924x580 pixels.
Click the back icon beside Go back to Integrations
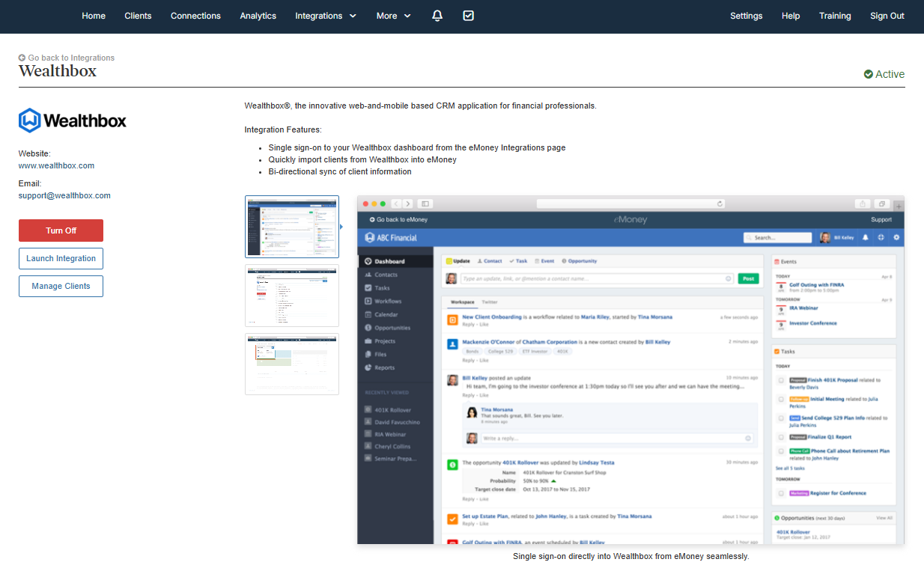coord(22,58)
